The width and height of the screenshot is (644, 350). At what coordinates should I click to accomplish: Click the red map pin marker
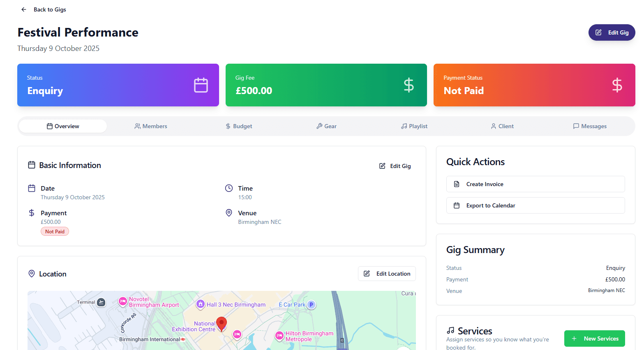[x=222, y=324]
